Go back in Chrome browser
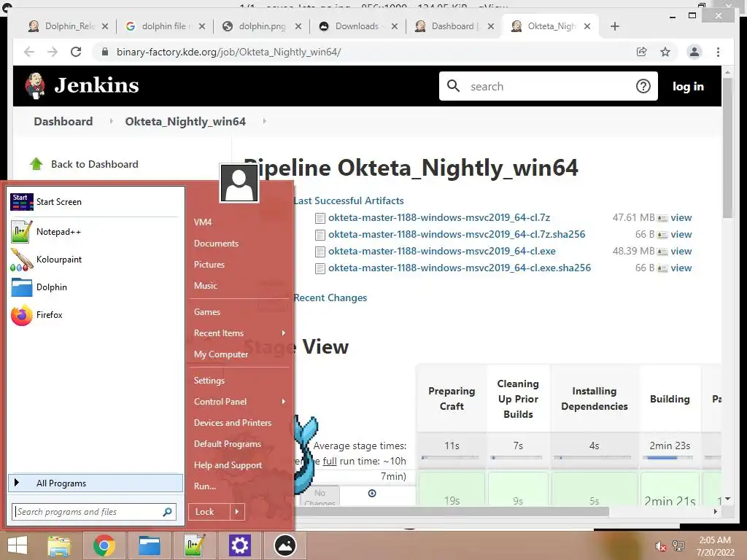747x560 pixels. tap(29, 52)
